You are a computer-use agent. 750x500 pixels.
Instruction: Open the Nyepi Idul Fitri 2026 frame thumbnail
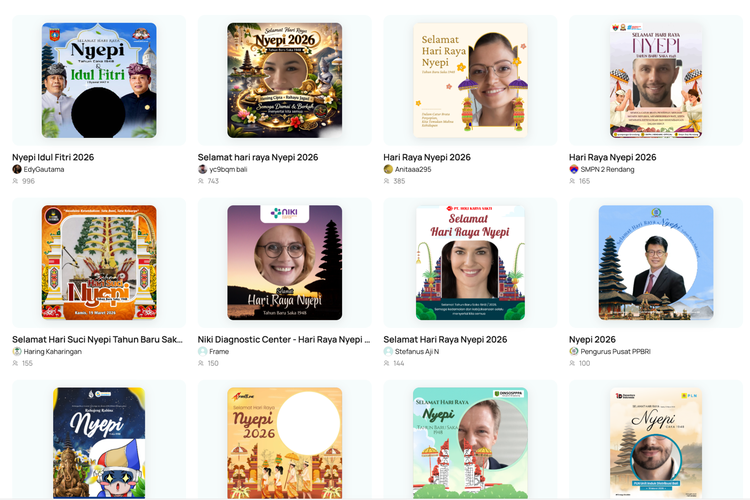[x=99, y=80]
